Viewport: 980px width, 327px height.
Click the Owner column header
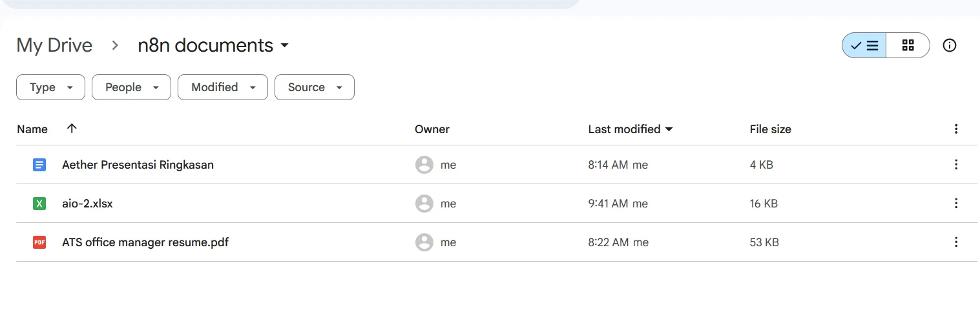[x=432, y=129]
